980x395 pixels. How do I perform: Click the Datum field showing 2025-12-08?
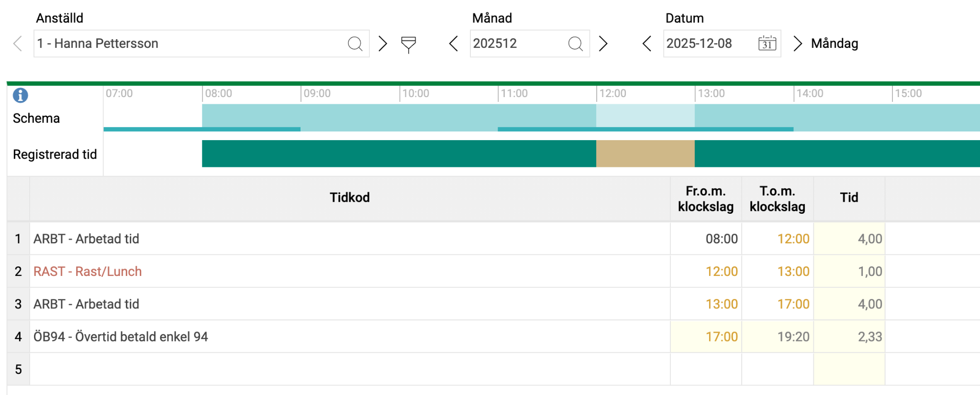tap(708, 44)
